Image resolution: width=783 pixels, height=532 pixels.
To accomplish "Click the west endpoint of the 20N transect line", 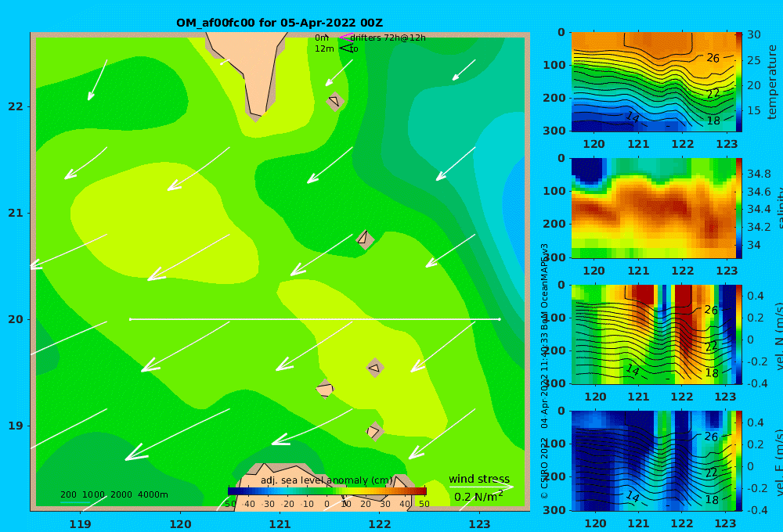I will tap(130, 319).
